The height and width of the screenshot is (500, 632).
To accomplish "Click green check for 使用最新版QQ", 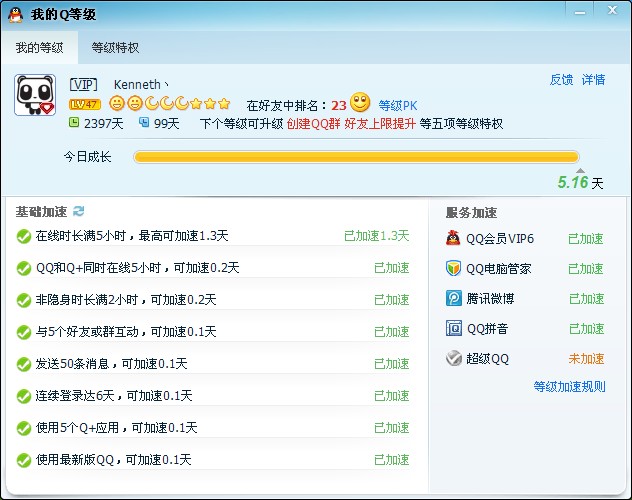I will tap(24, 460).
